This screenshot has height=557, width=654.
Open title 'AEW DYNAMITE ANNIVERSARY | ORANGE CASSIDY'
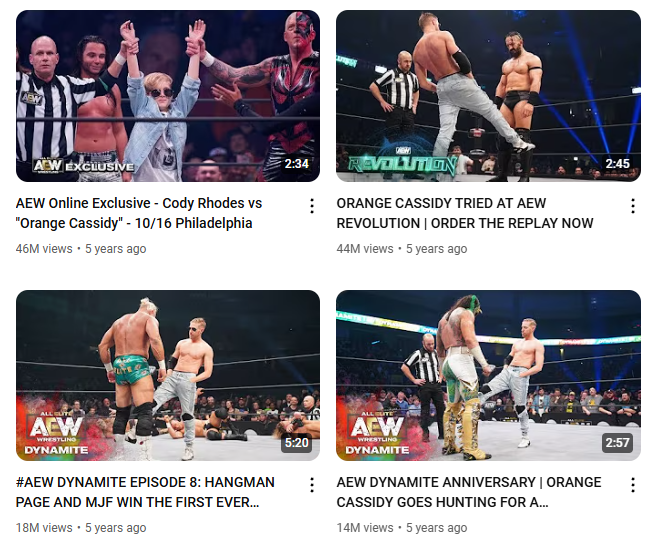(x=469, y=492)
